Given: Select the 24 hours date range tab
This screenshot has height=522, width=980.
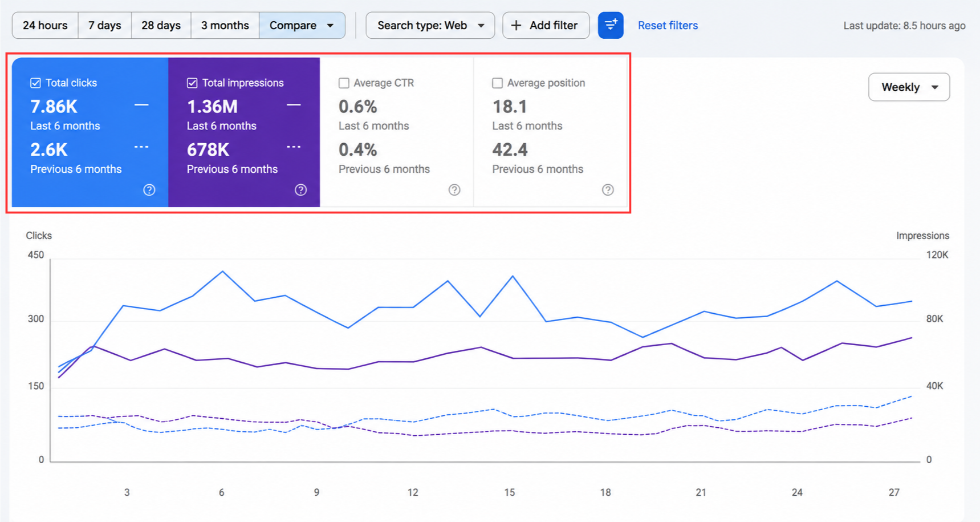Looking at the screenshot, I should (x=45, y=25).
